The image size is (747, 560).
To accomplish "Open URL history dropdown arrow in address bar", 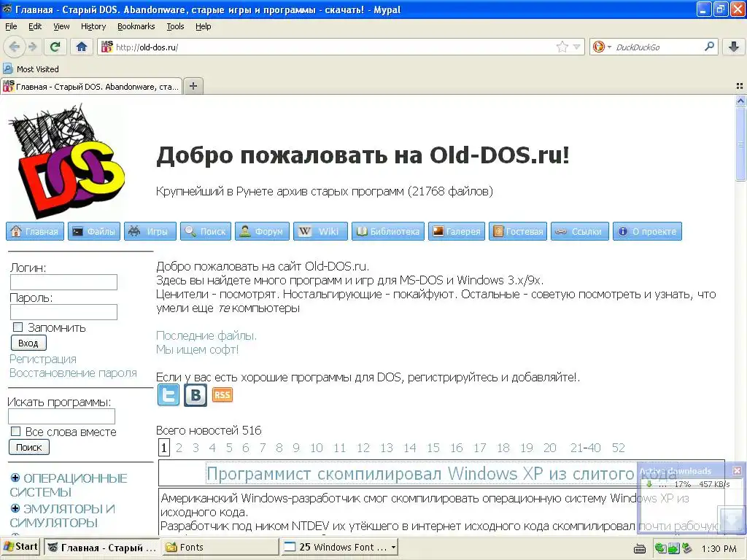I will 576,47.
